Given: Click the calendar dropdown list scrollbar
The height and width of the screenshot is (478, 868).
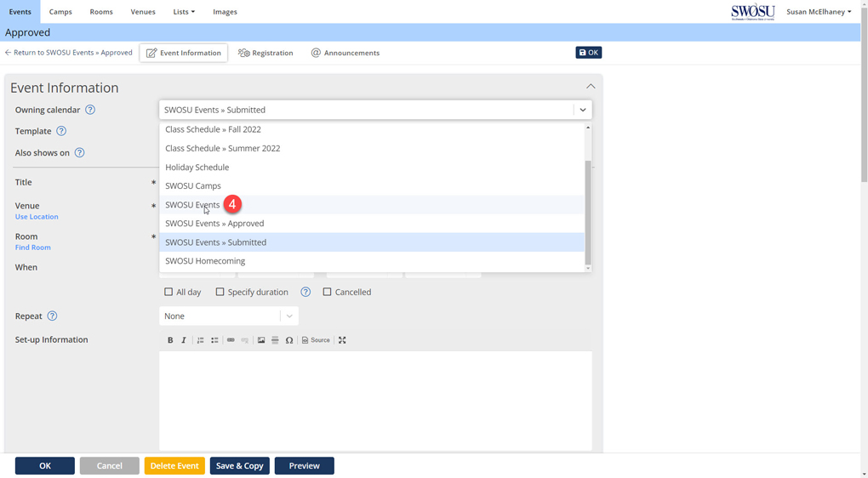Looking at the screenshot, I should (588, 213).
